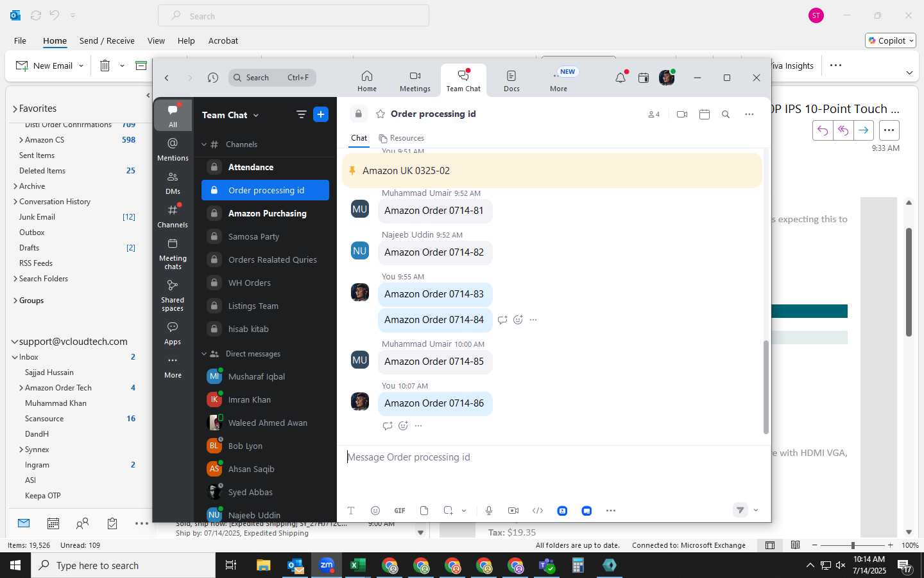Click Copilot button in Outlook
Image resolution: width=924 pixels, height=578 pixels.
(x=891, y=40)
